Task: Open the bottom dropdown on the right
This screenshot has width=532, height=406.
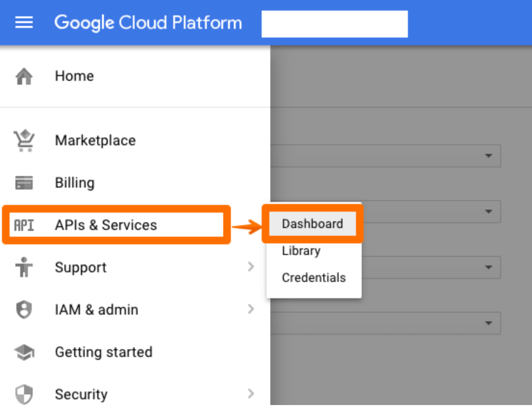Action: (x=489, y=323)
